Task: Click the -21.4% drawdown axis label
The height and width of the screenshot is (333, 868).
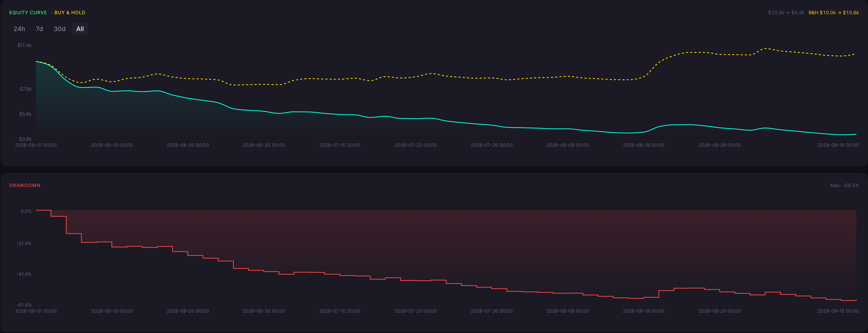Action: click(24, 243)
